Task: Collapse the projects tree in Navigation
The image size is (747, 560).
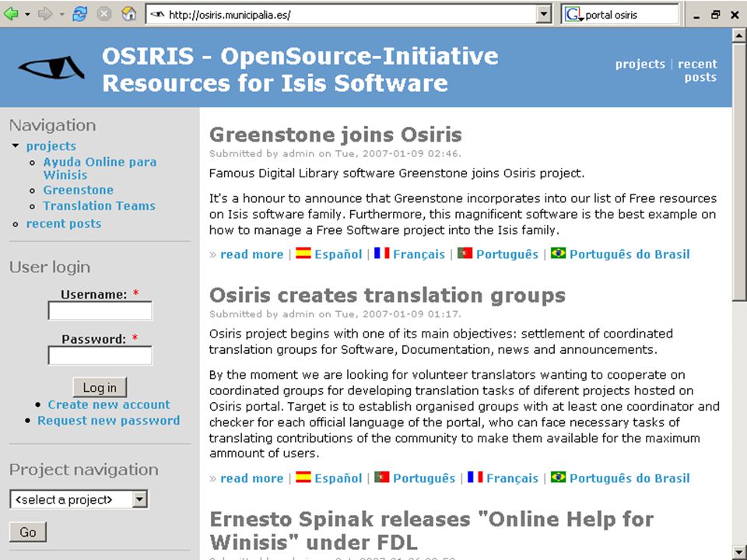Action: click(x=16, y=145)
